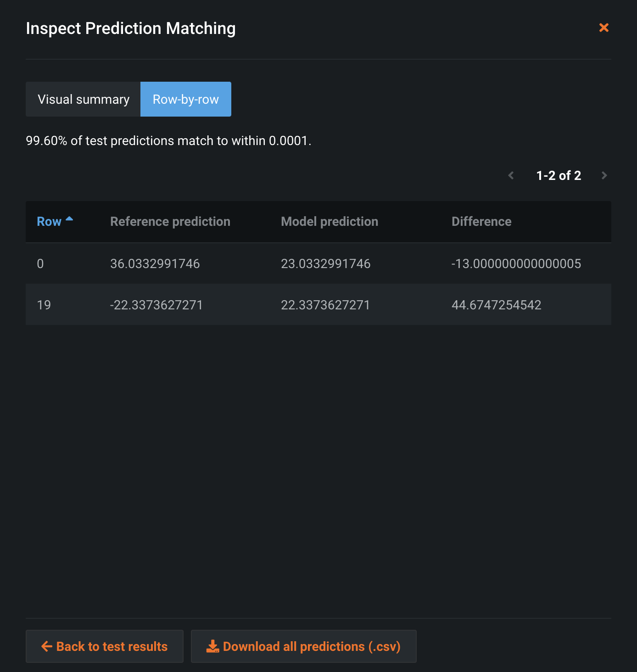Click the Model prediction column header
637x672 pixels.
(330, 222)
